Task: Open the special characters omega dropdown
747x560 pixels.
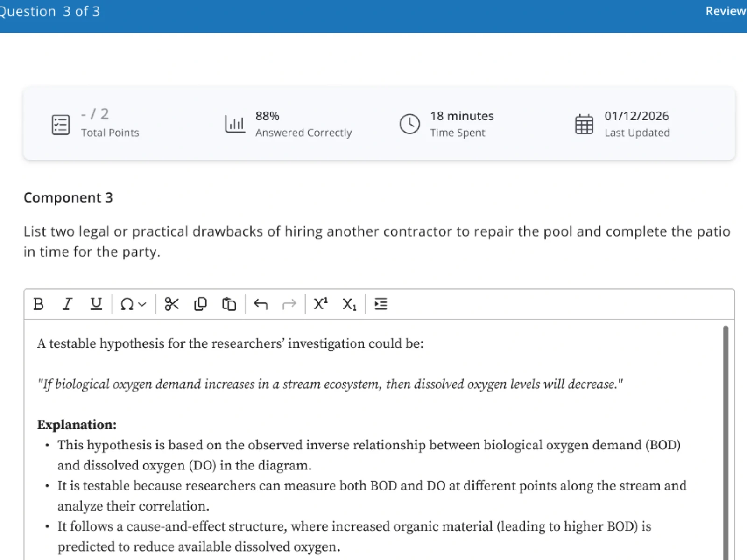Action: click(133, 304)
